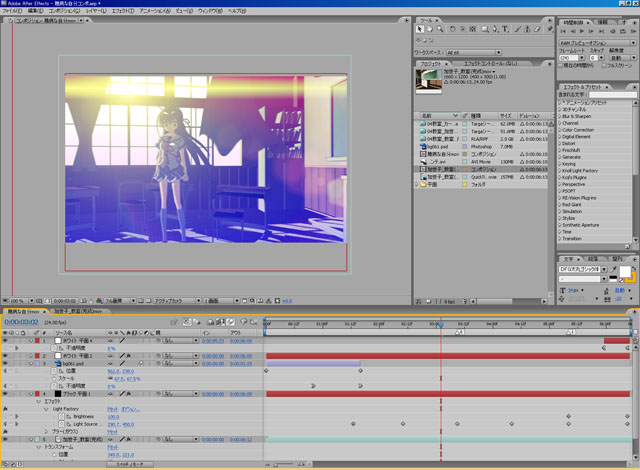Toggle Brightness stopwatch under Light Factory
640x470 pixels.
(x=62, y=417)
